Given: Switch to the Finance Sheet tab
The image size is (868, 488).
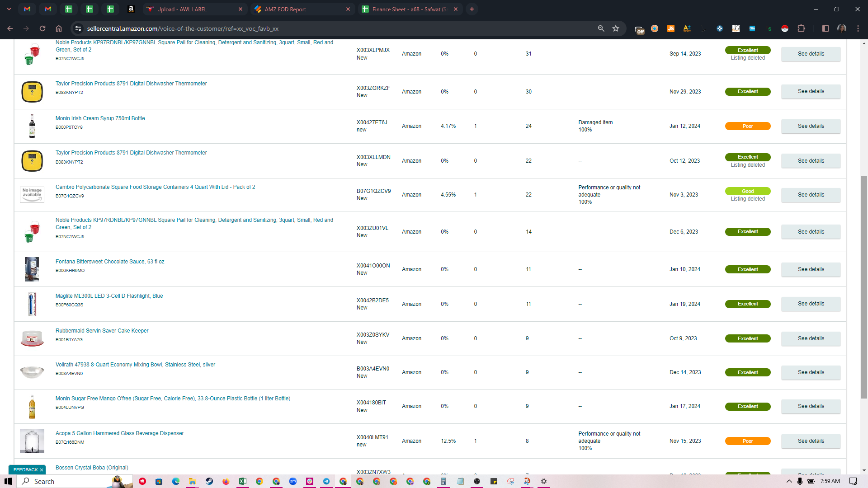Looking at the screenshot, I should (x=410, y=9).
